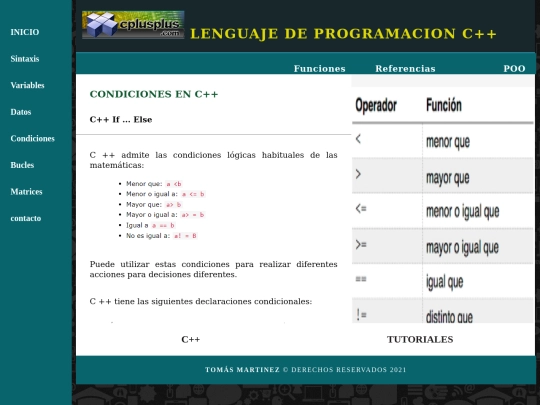Click the LENGUAJE DE PROGRAMACION C++ title
The width and height of the screenshot is (540, 405).
pos(343,34)
